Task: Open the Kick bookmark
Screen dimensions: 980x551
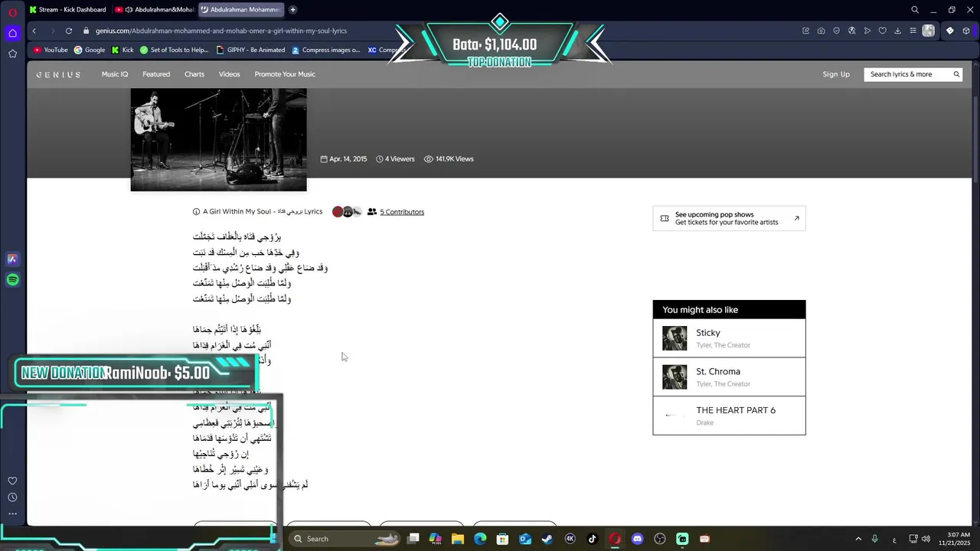Action: click(x=122, y=50)
